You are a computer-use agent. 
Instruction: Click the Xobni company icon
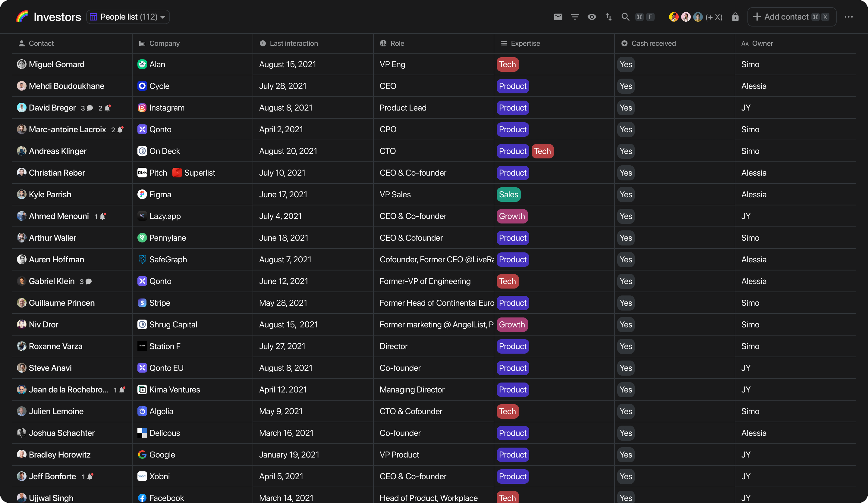coord(142,476)
